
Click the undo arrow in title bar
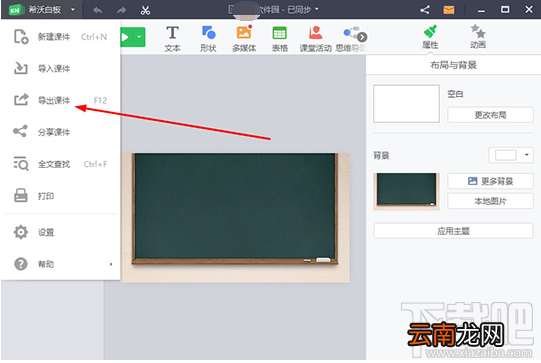[98, 10]
